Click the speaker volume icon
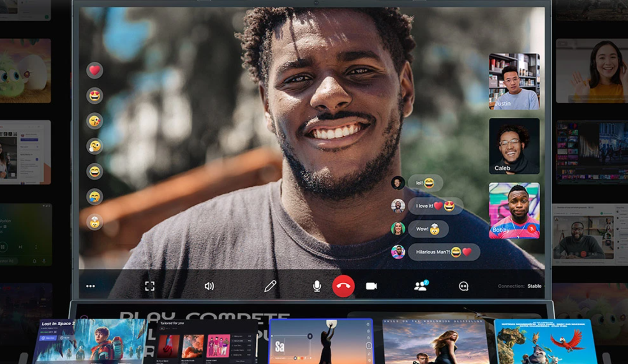The width and height of the screenshot is (628, 364). point(209,286)
